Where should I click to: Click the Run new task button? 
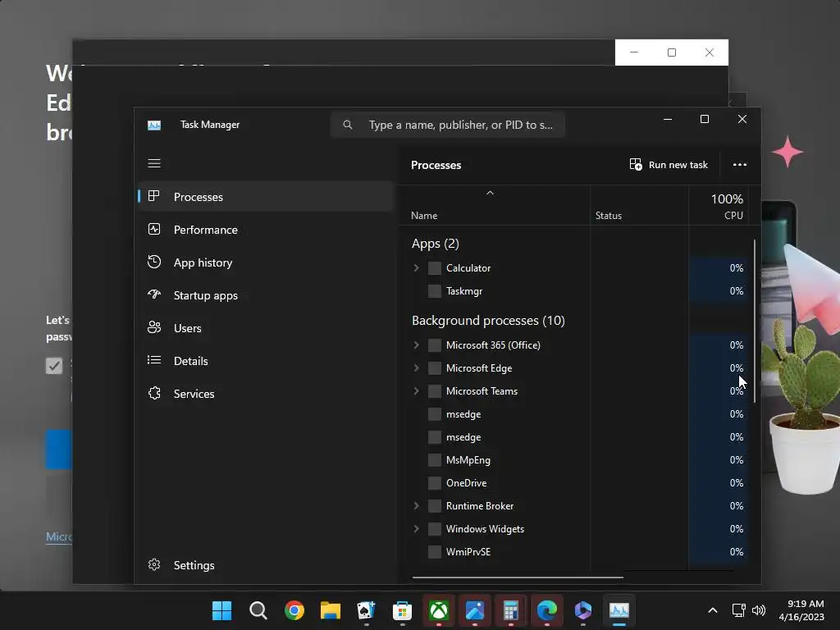coord(669,164)
